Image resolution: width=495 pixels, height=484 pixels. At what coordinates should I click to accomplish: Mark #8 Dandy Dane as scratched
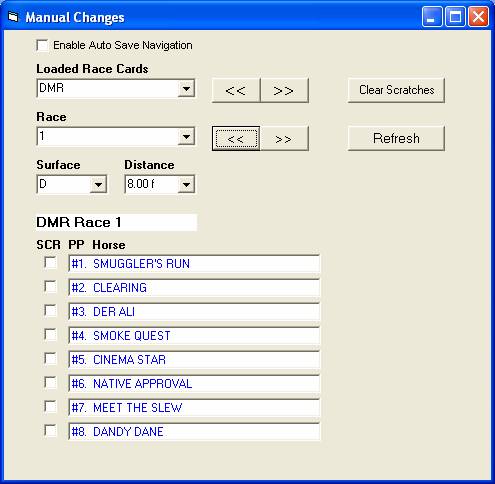click(50, 430)
